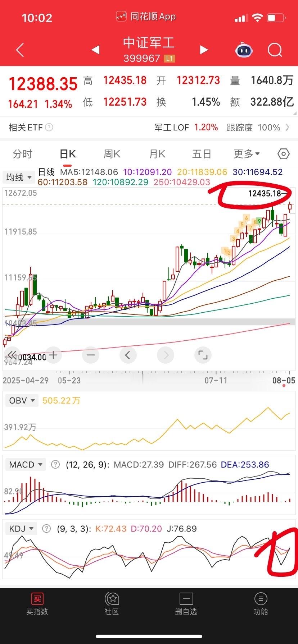Tap the 同花顺 App return label

click(146, 17)
